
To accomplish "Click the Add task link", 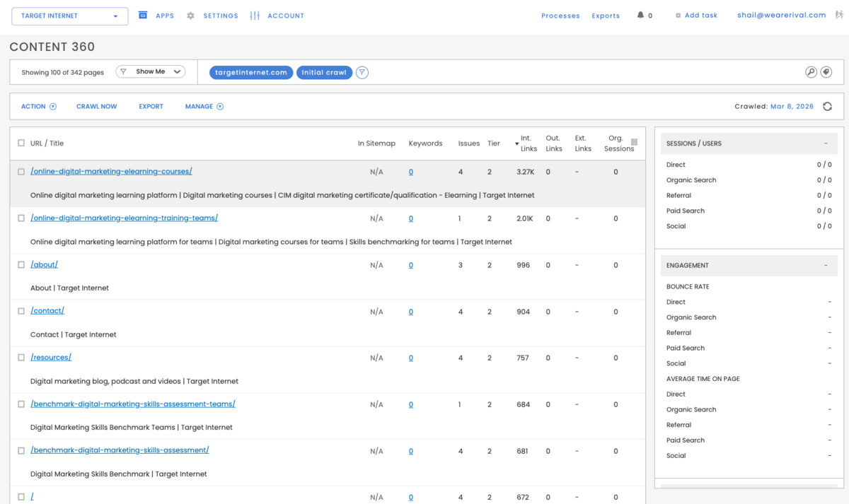I will 701,16.
